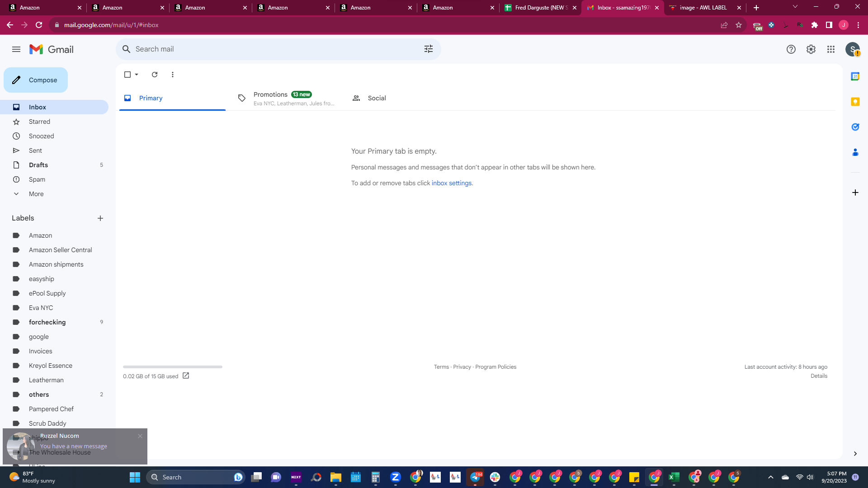This screenshot has height=488, width=868.
Task: Share this page from the address bar
Action: 724,25
